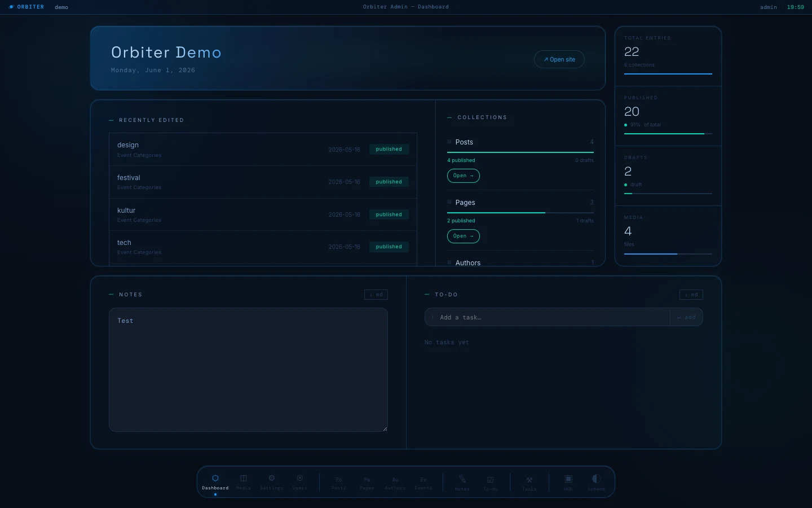Open Settings gear in the dock
812x508 pixels.
point(272,483)
